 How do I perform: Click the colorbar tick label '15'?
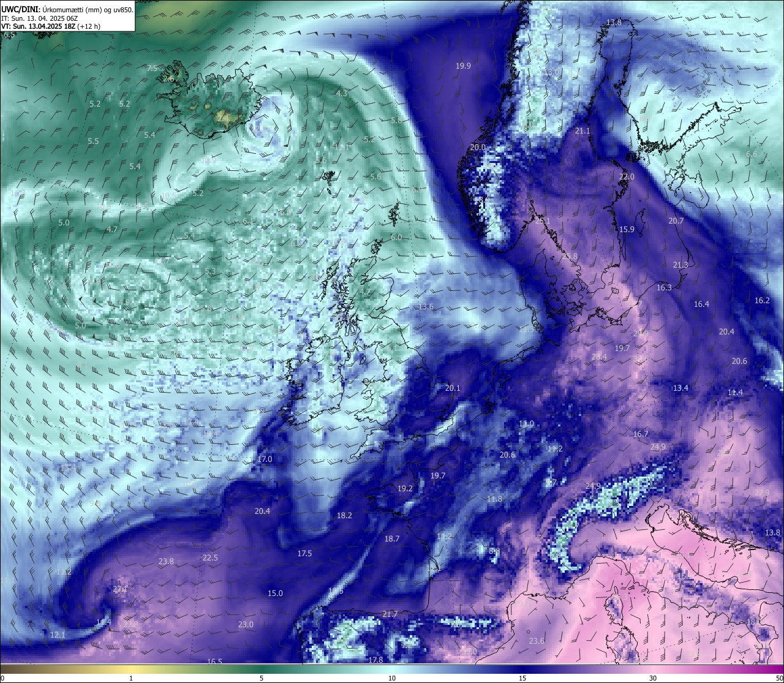[522, 678]
